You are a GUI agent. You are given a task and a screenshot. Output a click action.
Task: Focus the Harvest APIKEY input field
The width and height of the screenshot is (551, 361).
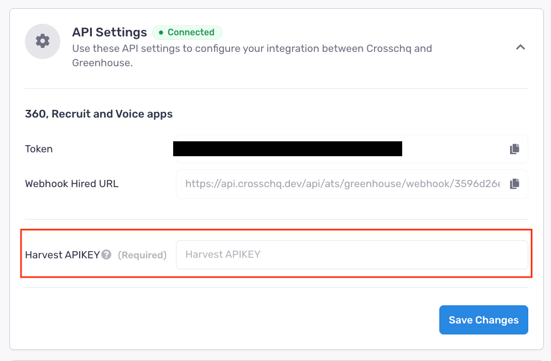coord(352,254)
